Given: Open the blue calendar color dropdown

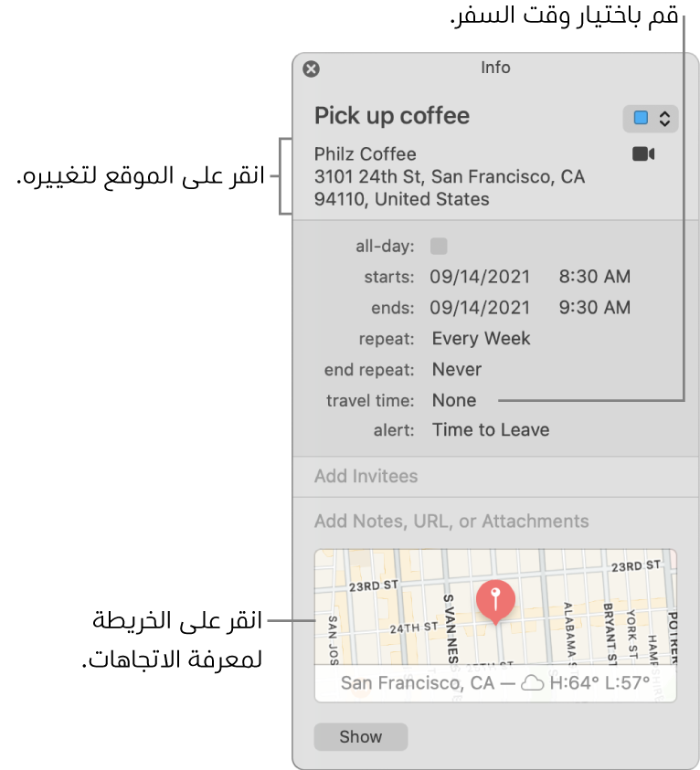Looking at the screenshot, I should tap(651, 119).
